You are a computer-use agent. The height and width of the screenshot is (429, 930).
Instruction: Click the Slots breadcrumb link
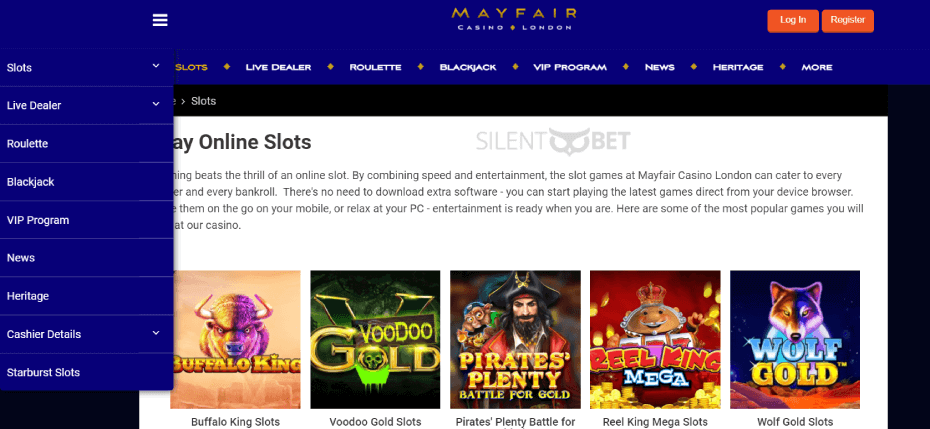203,101
